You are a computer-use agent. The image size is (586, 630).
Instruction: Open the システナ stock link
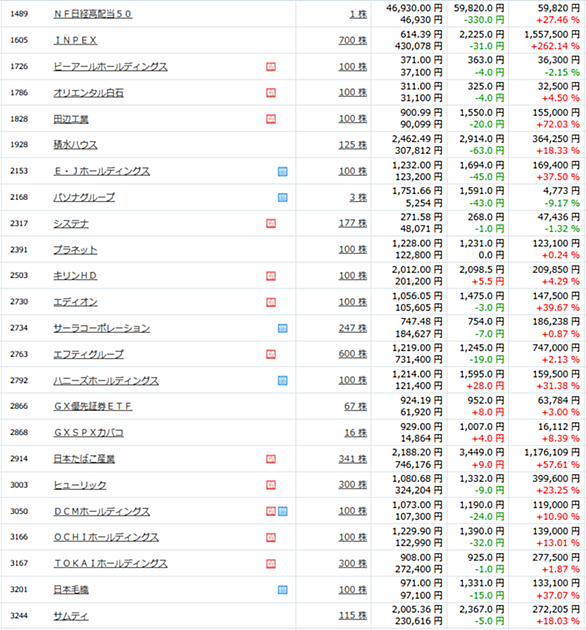71,223
